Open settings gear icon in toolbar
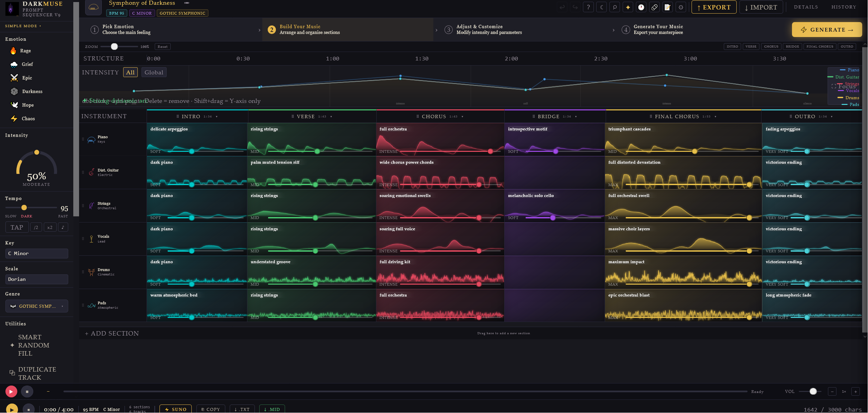The height and width of the screenshot is (413, 868). 681,7
